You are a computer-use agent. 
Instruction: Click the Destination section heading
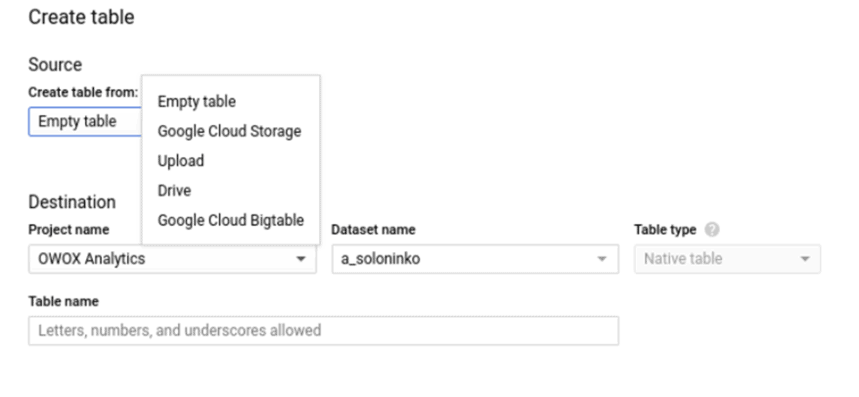point(72,202)
